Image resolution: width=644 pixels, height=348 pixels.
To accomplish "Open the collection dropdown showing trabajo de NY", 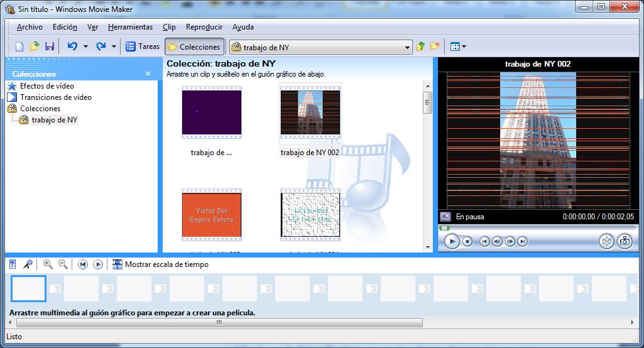I will click(408, 47).
